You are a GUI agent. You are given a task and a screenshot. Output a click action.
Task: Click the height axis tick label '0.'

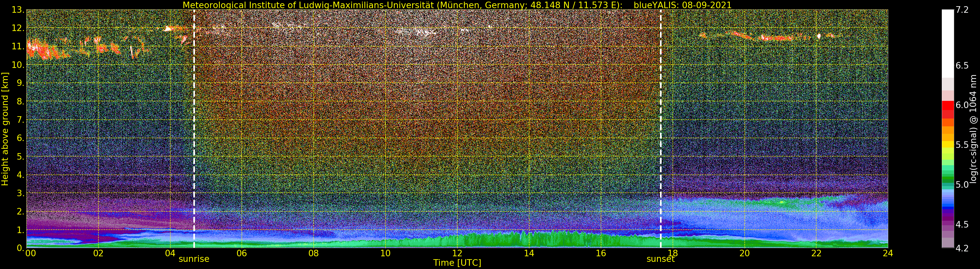[21, 248]
